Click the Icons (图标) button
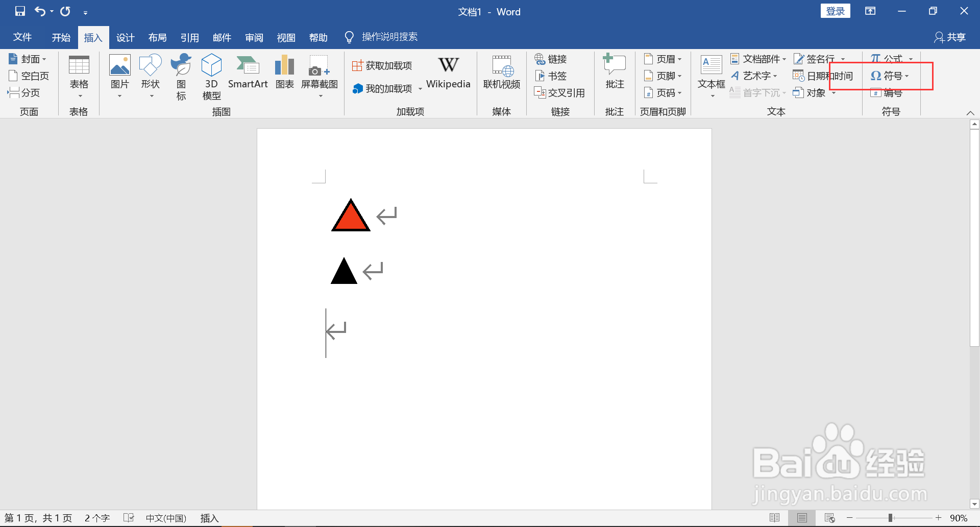The height and width of the screenshot is (527, 980). (x=181, y=77)
